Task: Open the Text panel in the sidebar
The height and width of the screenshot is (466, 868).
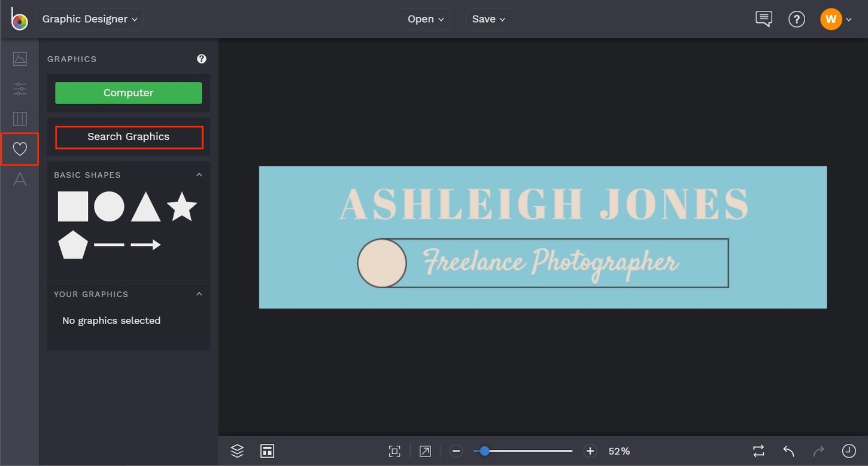Action: coord(20,179)
